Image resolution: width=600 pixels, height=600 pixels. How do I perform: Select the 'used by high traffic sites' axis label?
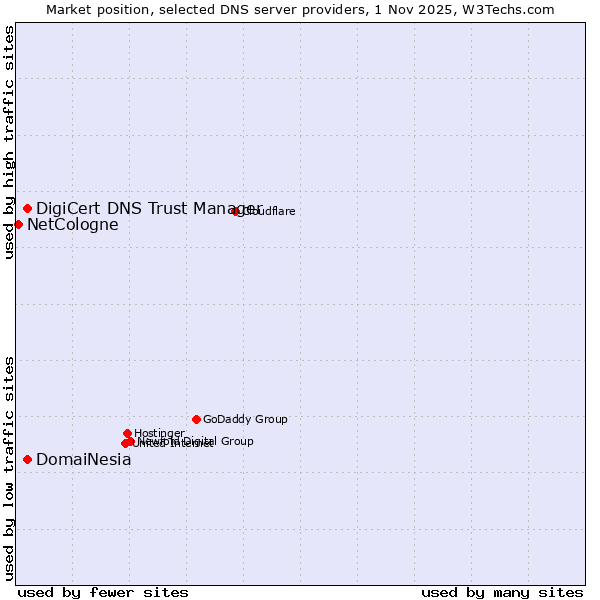9,142
